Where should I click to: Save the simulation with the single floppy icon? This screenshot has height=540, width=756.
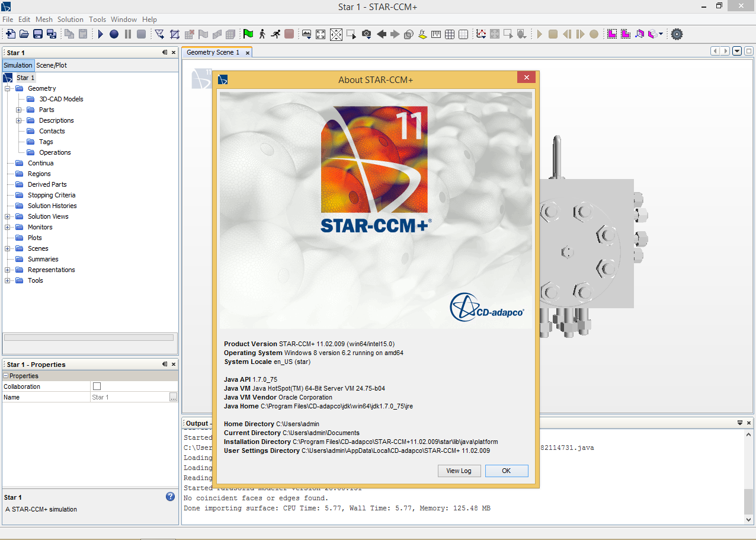(38, 34)
